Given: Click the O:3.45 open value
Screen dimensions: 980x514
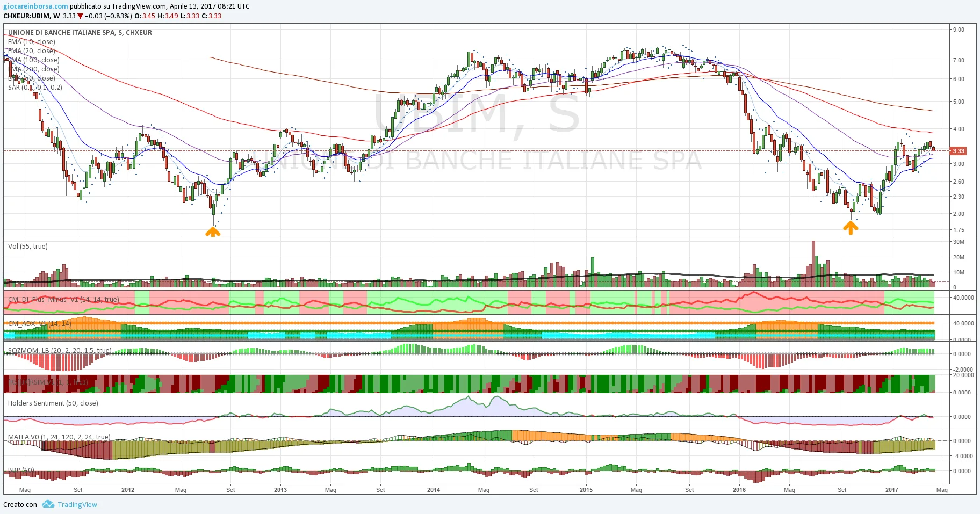Looking at the screenshot, I should coord(145,16).
